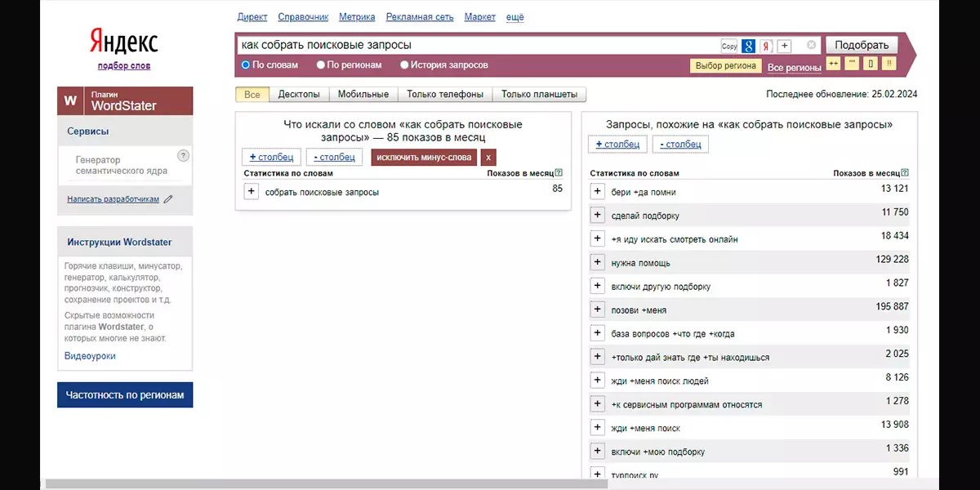The image size is (980, 490).
Task: Open Генератор семантического ядра service
Action: click(122, 166)
